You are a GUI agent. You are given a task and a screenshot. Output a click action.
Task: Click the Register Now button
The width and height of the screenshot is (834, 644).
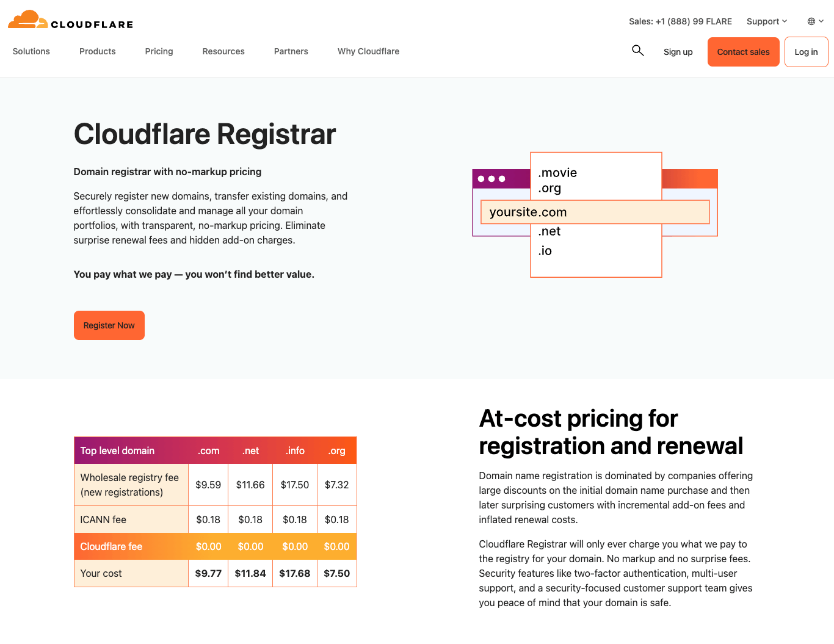coord(109,325)
